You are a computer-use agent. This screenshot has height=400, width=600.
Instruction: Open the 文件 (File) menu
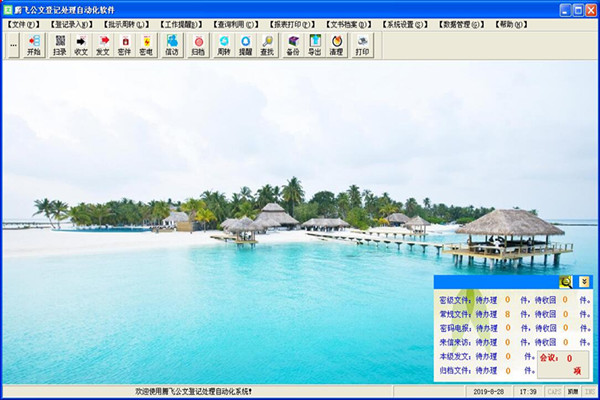[25, 23]
